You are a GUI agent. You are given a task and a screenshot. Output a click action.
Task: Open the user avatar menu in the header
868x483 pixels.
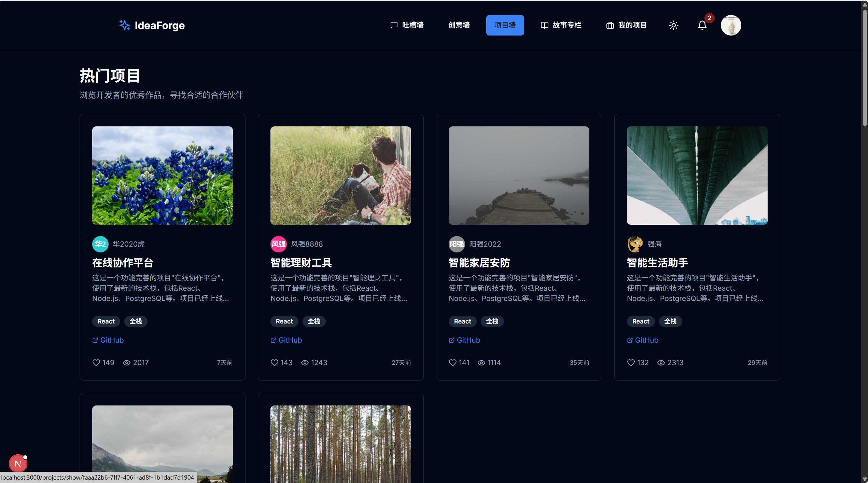731,25
